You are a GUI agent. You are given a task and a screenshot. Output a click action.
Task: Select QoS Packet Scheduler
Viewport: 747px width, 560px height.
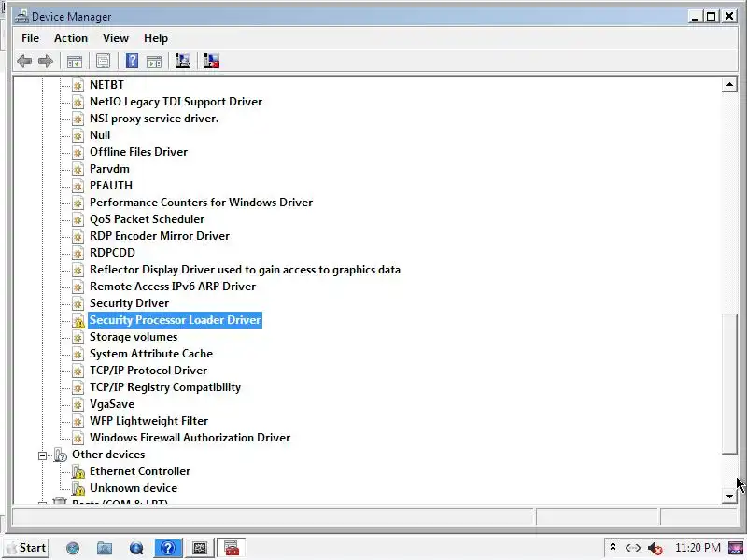click(147, 219)
